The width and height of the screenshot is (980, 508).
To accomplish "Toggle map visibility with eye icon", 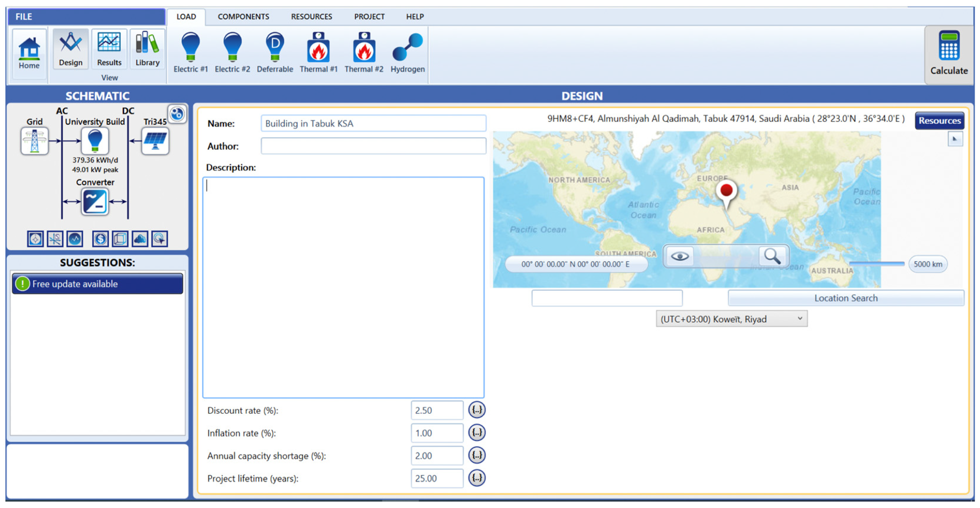I will [679, 256].
